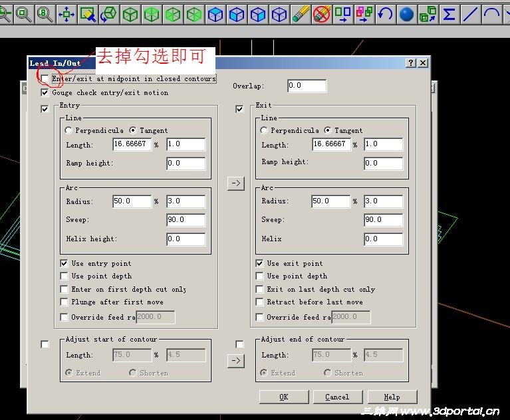The height and width of the screenshot is (420, 510).
Task: Select Perpendicular radio in Entry Line
Action: (68, 130)
